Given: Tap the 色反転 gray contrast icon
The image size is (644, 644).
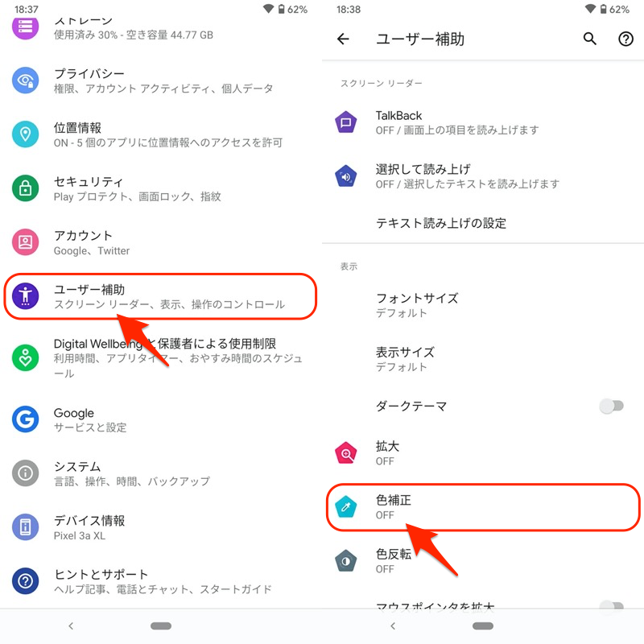Looking at the screenshot, I should (x=346, y=561).
